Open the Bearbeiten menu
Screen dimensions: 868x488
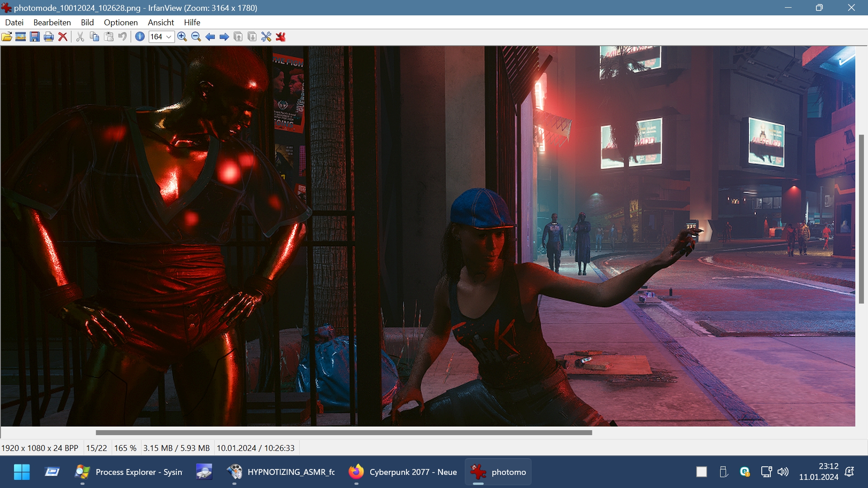(52, 22)
